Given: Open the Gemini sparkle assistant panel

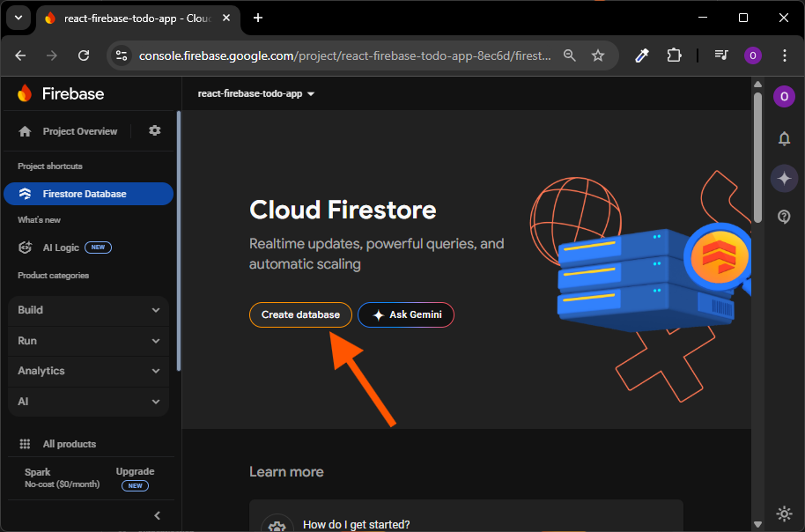Looking at the screenshot, I should [x=784, y=178].
